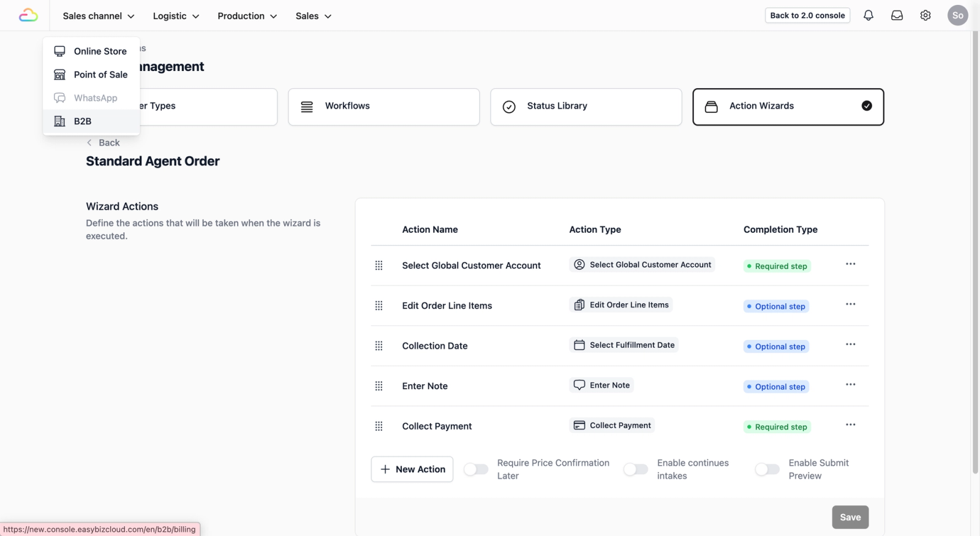The height and width of the screenshot is (536, 980).
Task: Expand the Logistic dropdown
Action: 176,16
